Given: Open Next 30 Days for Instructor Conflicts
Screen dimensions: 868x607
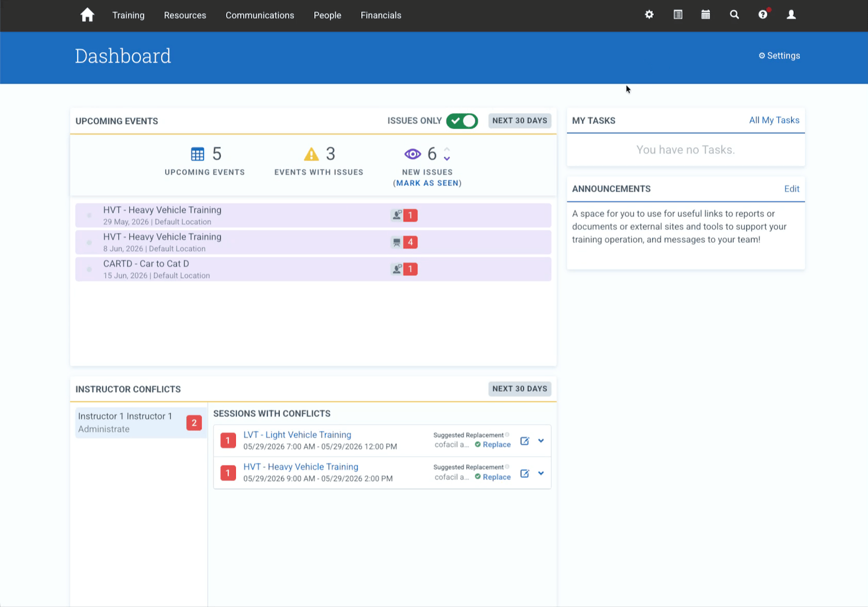Looking at the screenshot, I should [520, 389].
